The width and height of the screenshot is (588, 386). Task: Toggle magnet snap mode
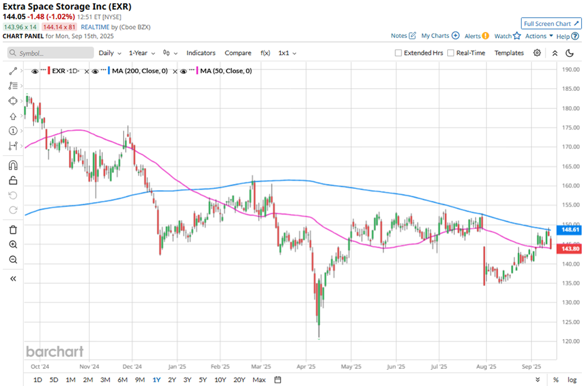coord(13,165)
